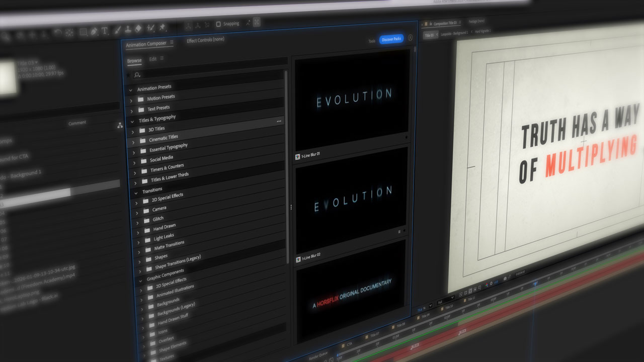
Task: Select the Pen tool
Action: [x=94, y=31]
